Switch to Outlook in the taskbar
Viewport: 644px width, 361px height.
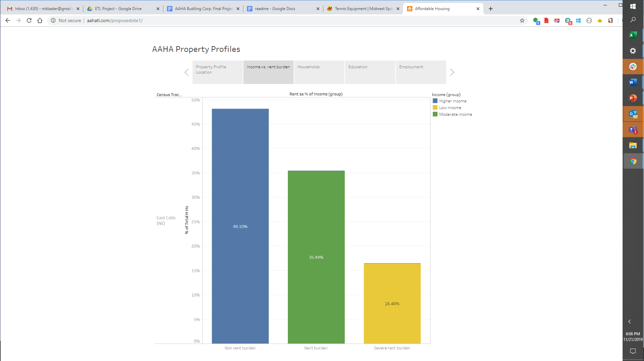click(633, 114)
